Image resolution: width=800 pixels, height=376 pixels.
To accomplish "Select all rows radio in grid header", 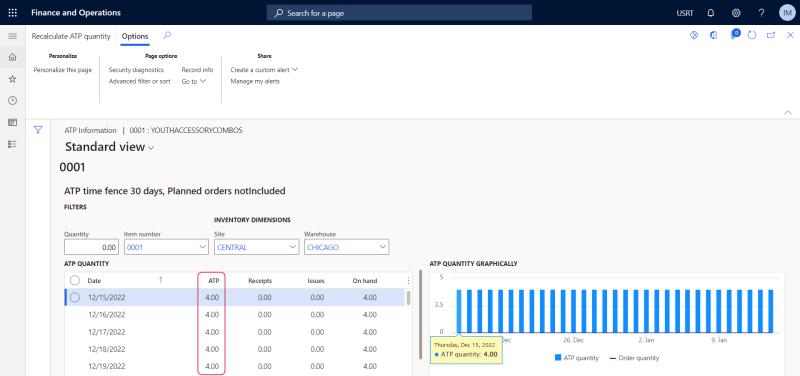I will pyautogui.click(x=75, y=281).
